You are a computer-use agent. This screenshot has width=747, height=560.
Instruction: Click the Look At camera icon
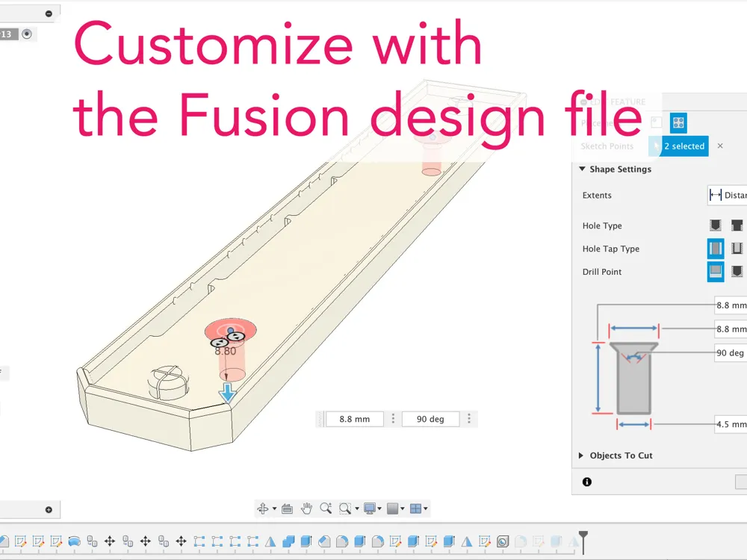click(x=287, y=508)
